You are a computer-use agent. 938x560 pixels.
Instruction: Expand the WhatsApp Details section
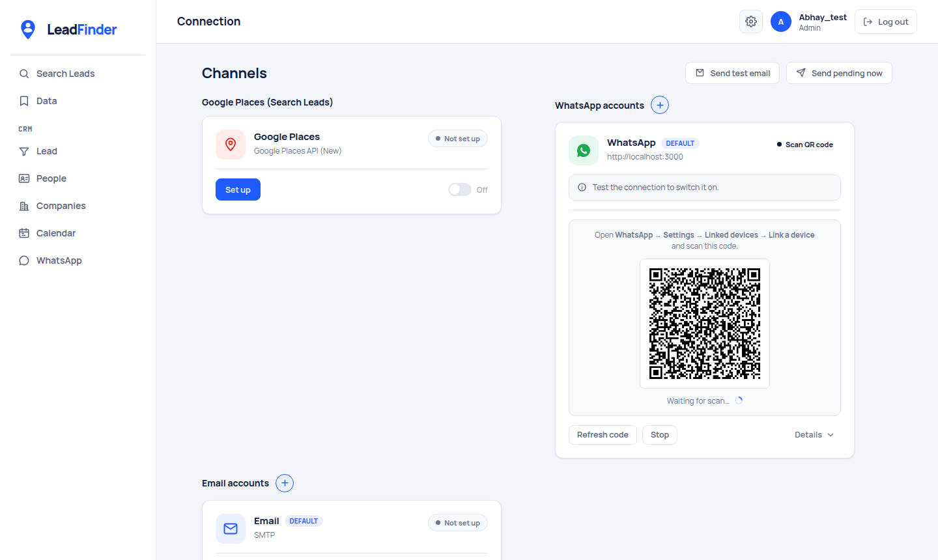[x=814, y=435]
